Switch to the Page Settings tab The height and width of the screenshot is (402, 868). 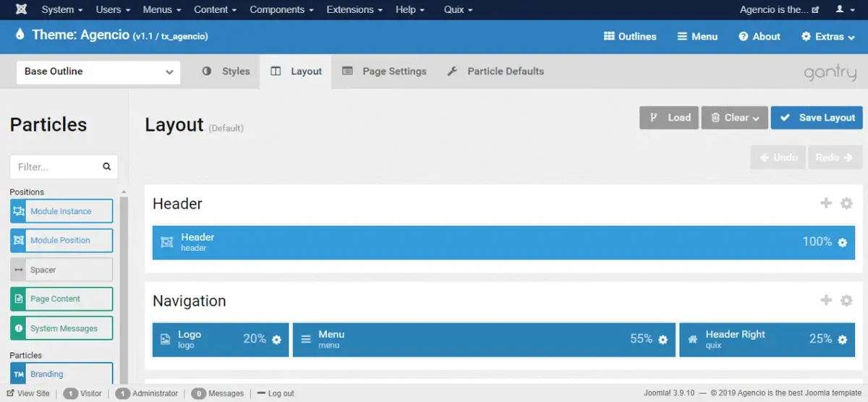384,72
